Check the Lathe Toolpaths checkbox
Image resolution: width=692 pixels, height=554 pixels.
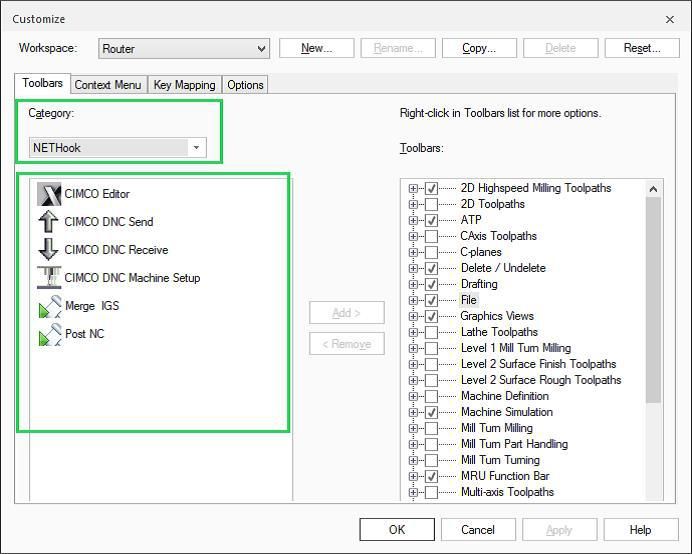click(431, 332)
